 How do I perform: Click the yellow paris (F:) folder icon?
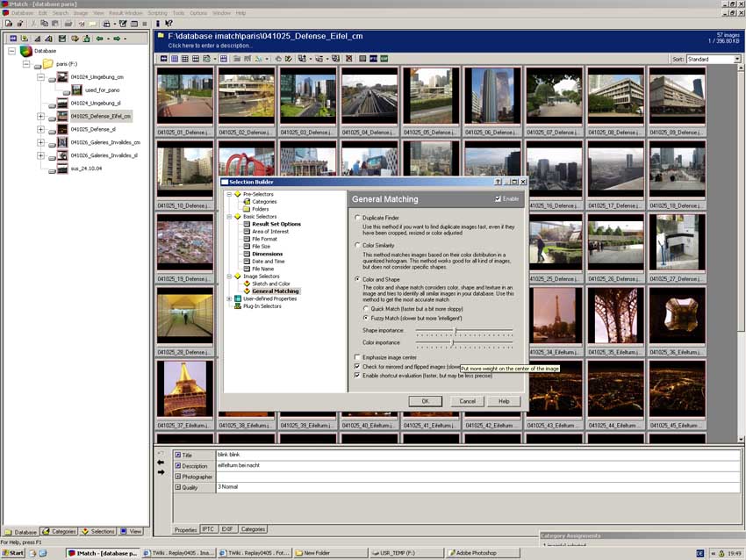coord(47,64)
